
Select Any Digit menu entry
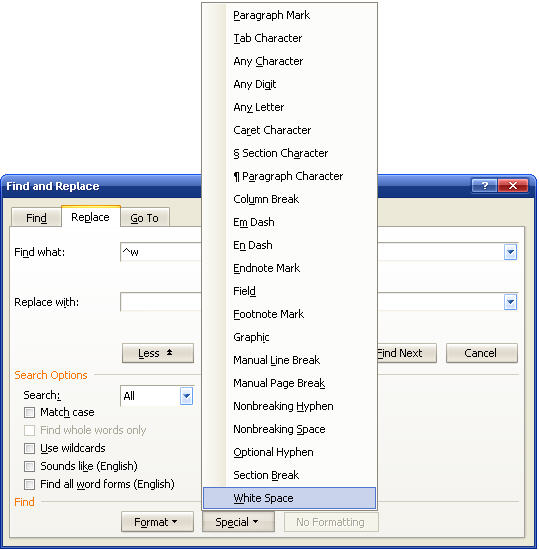pyautogui.click(x=289, y=84)
